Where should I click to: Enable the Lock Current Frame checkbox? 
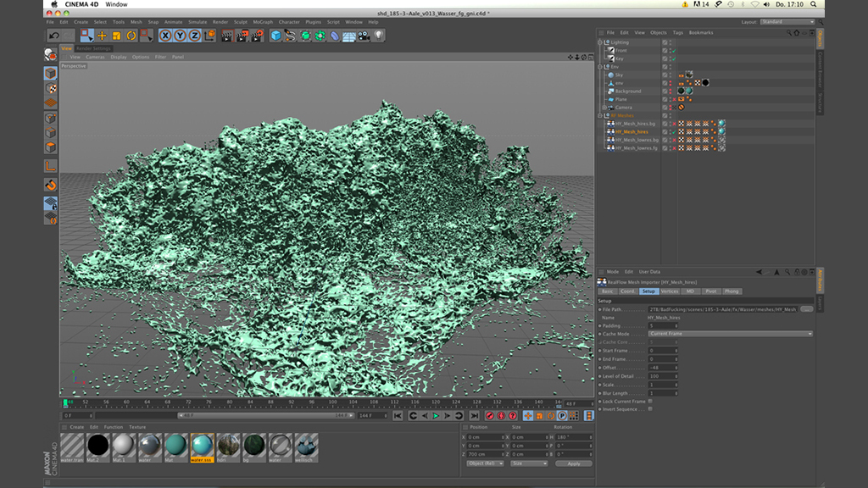[x=650, y=401]
